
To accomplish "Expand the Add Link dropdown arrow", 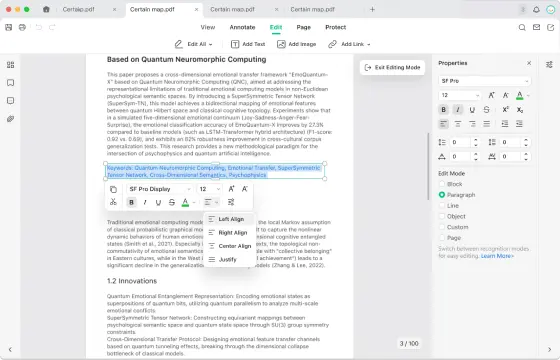I will [369, 44].
